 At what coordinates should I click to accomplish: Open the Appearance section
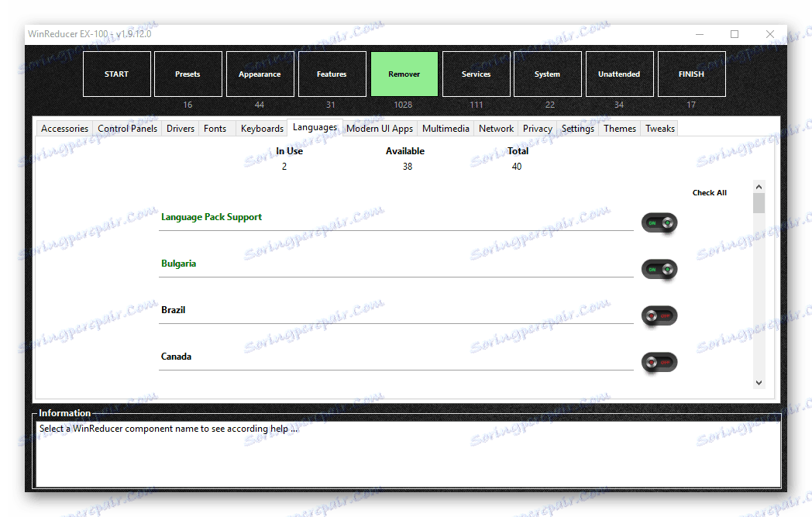tap(260, 74)
